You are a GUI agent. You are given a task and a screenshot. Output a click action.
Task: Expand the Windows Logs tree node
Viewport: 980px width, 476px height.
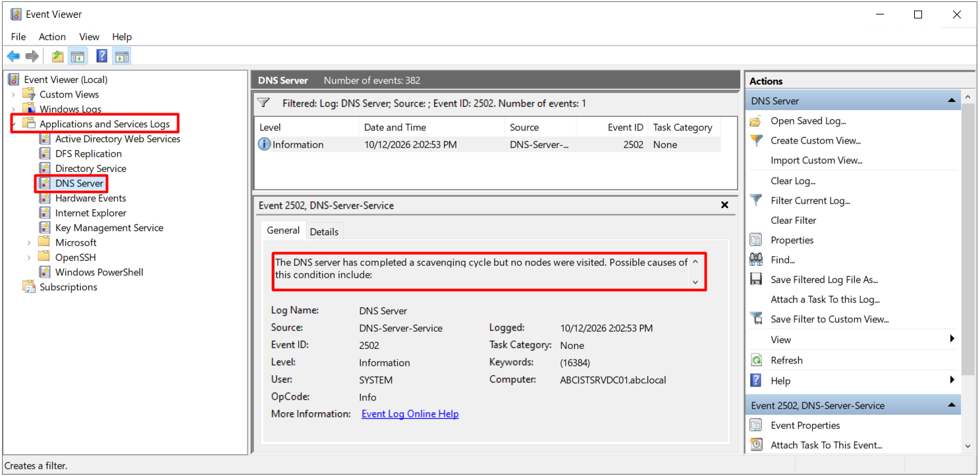click(13, 109)
